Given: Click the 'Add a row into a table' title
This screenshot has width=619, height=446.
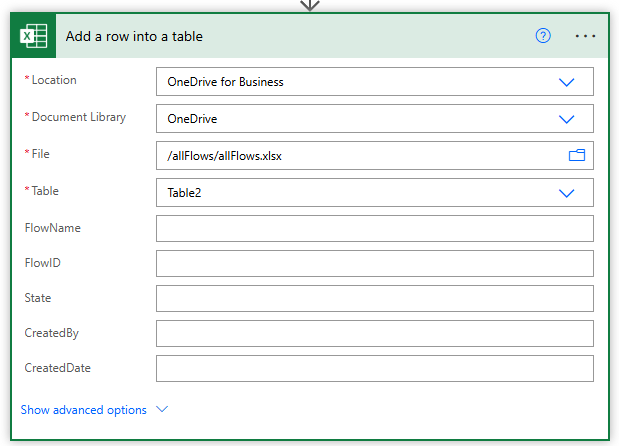Looking at the screenshot, I should point(134,36).
